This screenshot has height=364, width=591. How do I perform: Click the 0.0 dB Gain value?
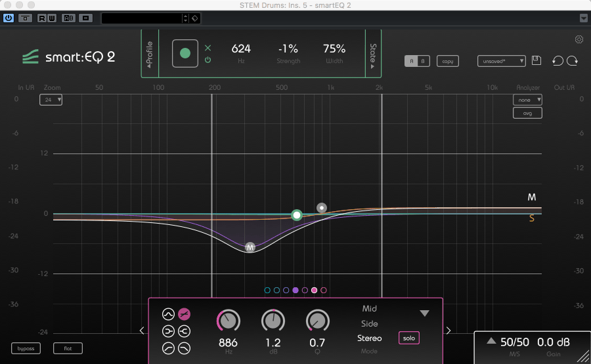(x=554, y=342)
